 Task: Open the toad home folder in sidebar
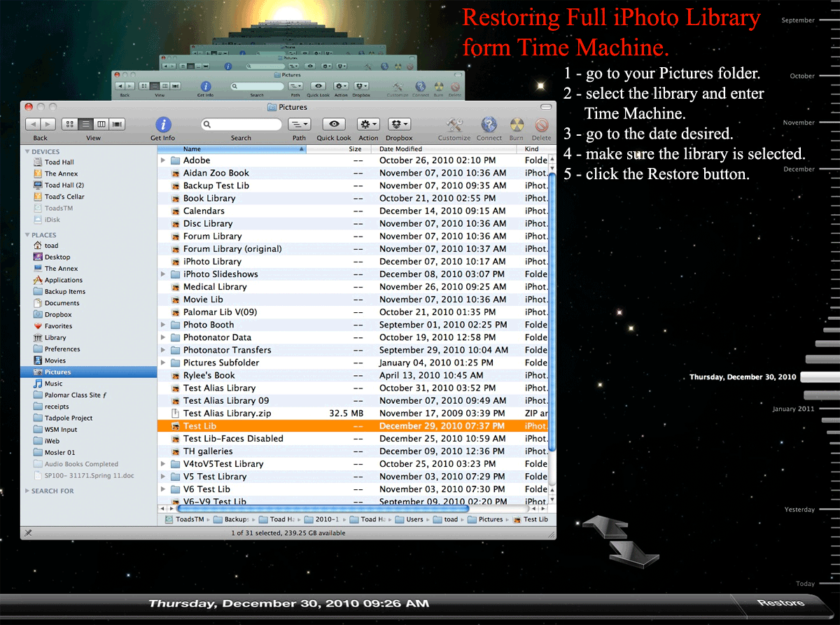[51, 246]
